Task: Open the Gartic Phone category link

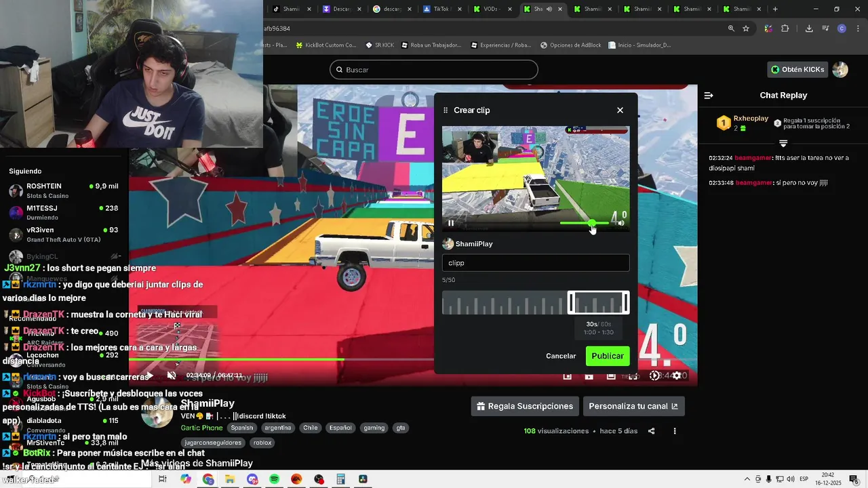Action: point(201,428)
